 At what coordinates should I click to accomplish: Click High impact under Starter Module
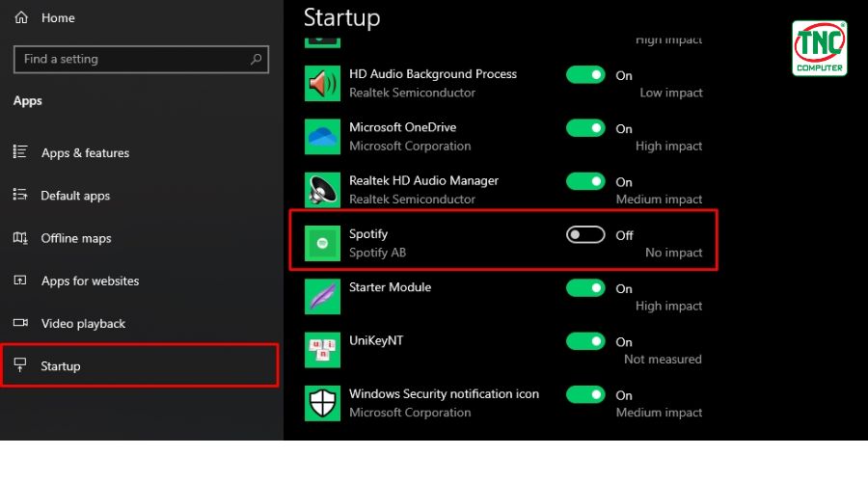(x=668, y=306)
